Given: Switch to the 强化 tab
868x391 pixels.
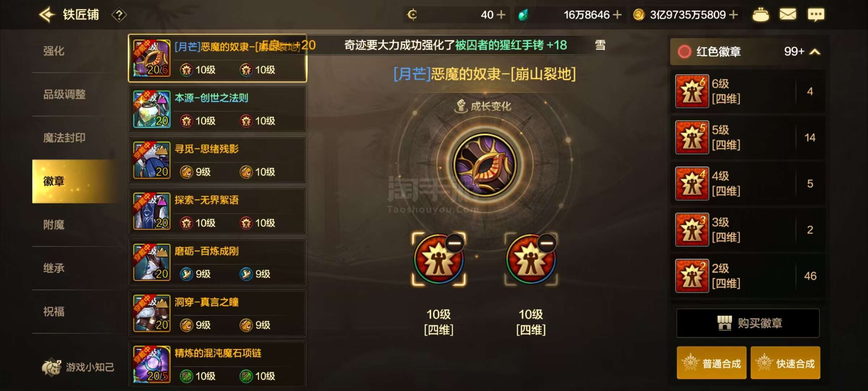Looking at the screenshot, I should tap(54, 51).
